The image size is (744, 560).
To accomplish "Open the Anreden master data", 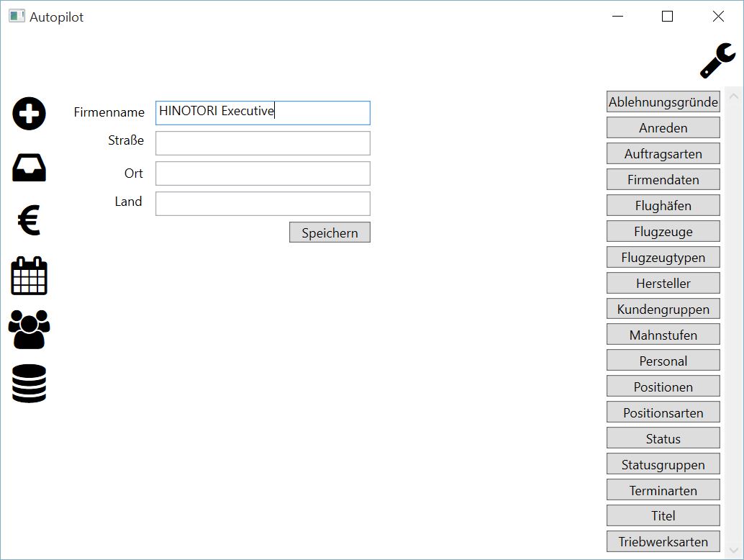I will 663,127.
